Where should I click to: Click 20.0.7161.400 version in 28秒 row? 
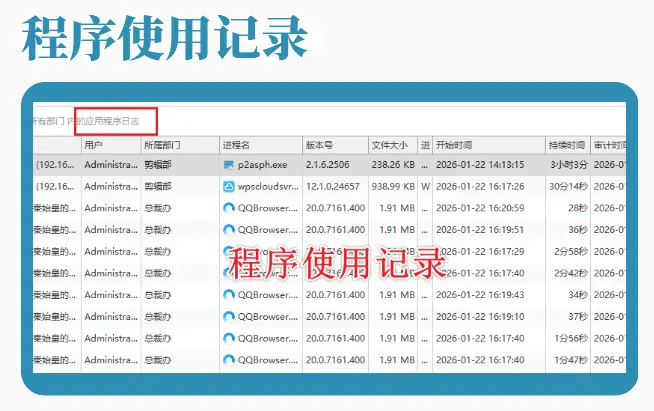[335, 208]
